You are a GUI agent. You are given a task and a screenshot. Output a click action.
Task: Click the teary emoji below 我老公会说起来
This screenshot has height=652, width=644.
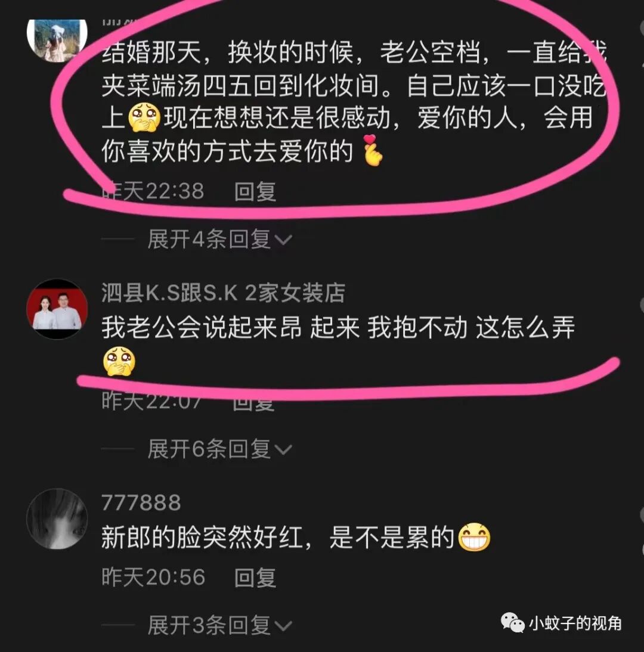coord(119,361)
